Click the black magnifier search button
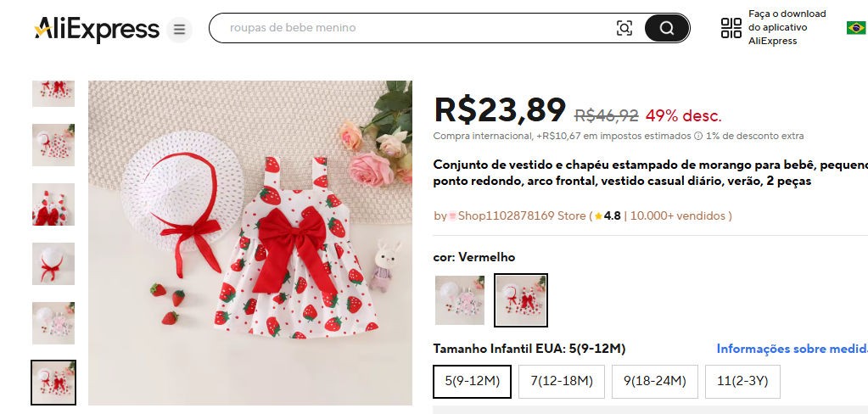The width and height of the screenshot is (868, 414). 667,28
